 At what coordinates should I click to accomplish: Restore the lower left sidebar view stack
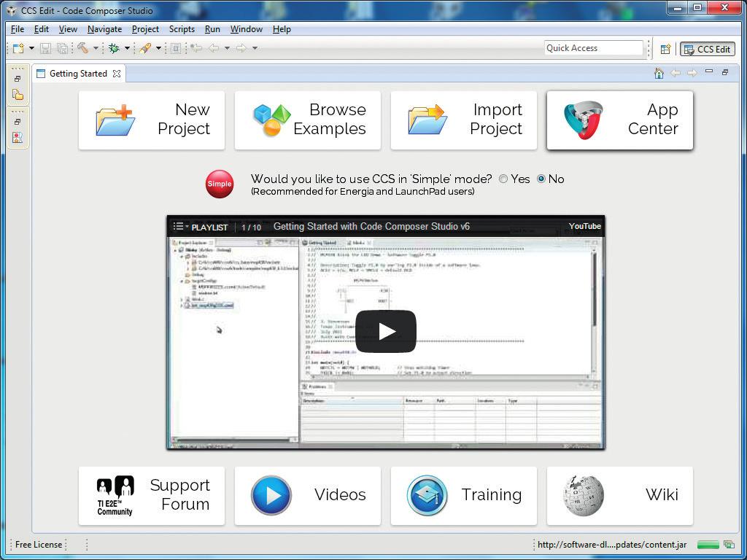click(x=18, y=122)
